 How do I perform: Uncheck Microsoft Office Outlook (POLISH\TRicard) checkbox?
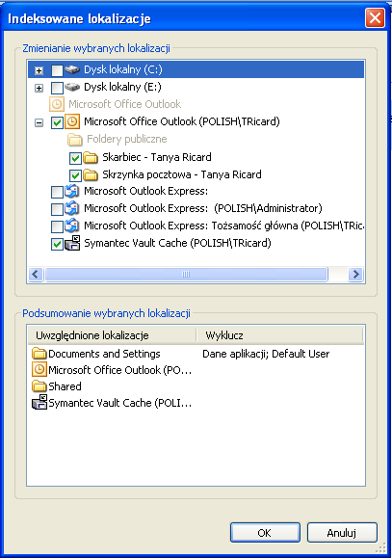click(x=57, y=122)
